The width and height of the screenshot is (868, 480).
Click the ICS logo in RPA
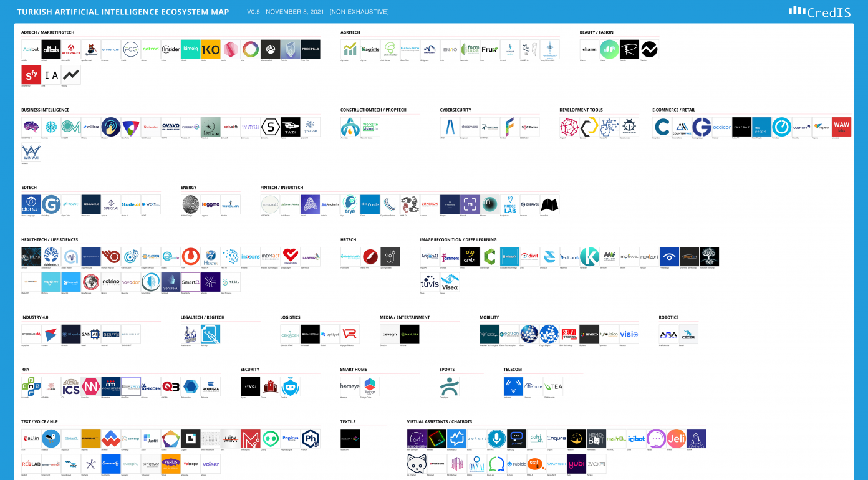coord(71,386)
